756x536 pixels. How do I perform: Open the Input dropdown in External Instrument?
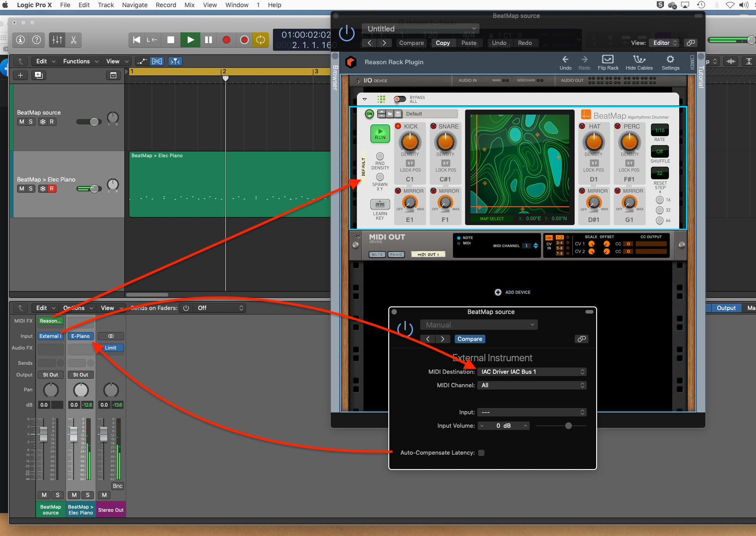pos(532,412)
